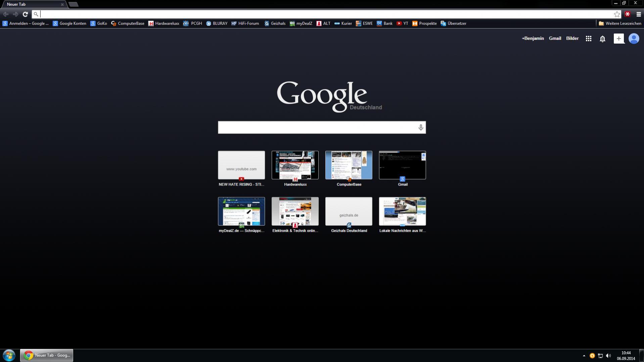Open the Gmail most-visited thumbnail
The width and height of the screenshot is (644, 362).
[x=403, y=169]
